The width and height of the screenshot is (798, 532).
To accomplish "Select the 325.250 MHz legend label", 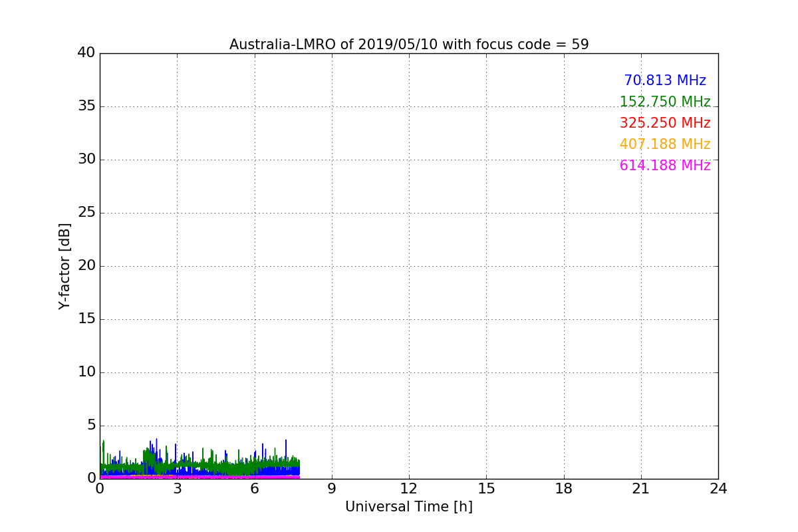I will point(665,123).
